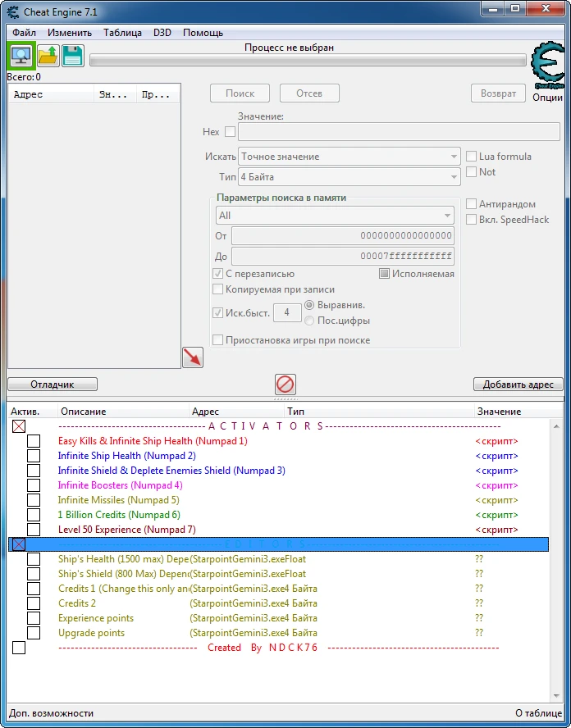Viewport: 571px width, 728px height.
Task: Open a cheat table with folder icon
Action: click(x=48, y=57)
